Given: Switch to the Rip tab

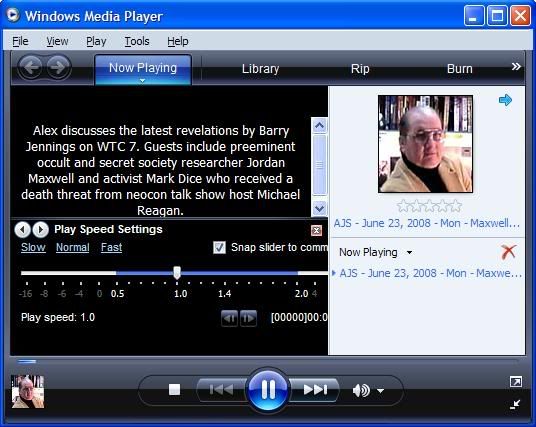Looking at the screenshot, I should (x=360, y=69).
